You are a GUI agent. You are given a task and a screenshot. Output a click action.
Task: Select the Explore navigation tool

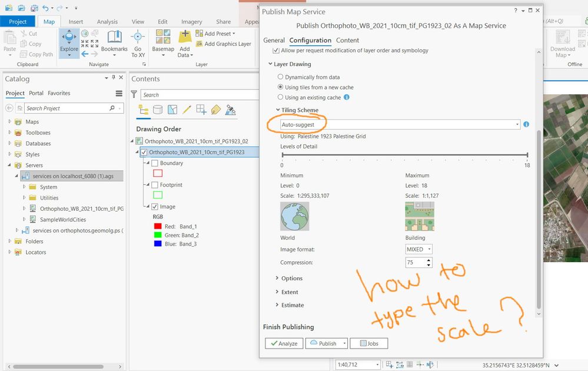click(x=69, y=43)
